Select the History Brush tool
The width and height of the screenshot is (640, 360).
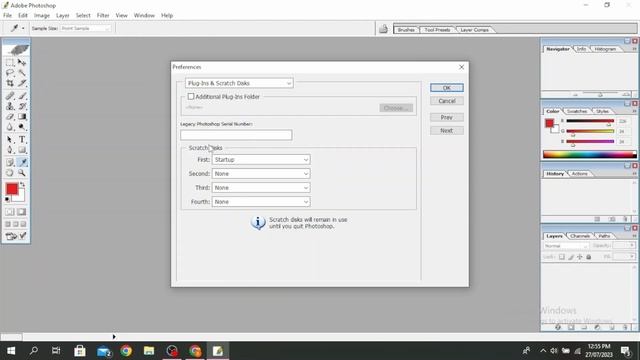22,107
